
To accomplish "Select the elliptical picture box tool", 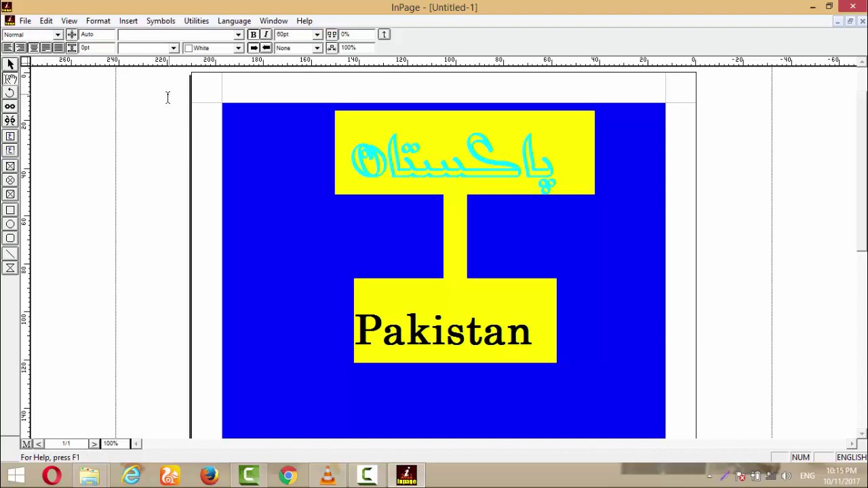I will [10, 180].
